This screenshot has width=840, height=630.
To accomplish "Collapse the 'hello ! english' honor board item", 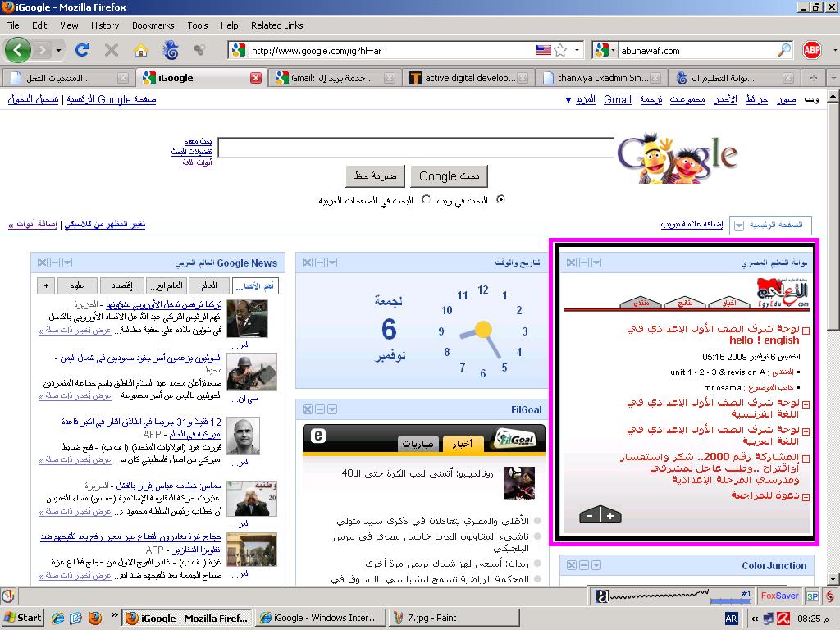I will (x=806, y=331).
